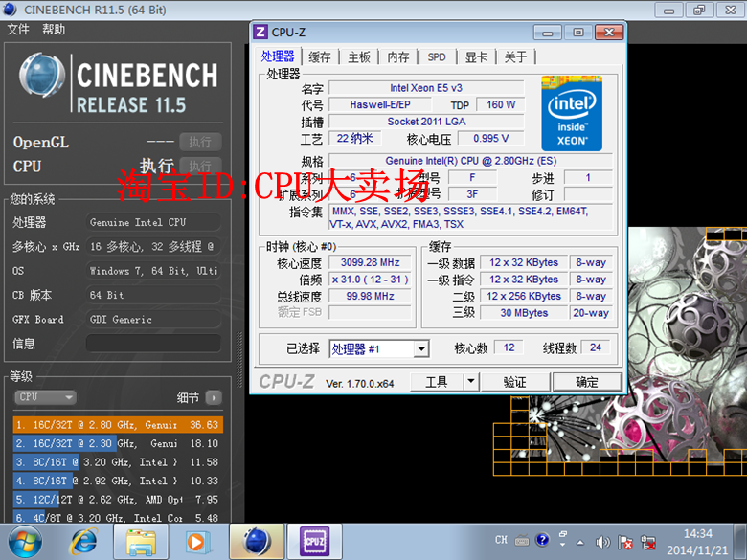This screenshot has height=560, width=747.
Task: Click the CPU 执行 button in Cinebench
Action: tap(200, 166)
